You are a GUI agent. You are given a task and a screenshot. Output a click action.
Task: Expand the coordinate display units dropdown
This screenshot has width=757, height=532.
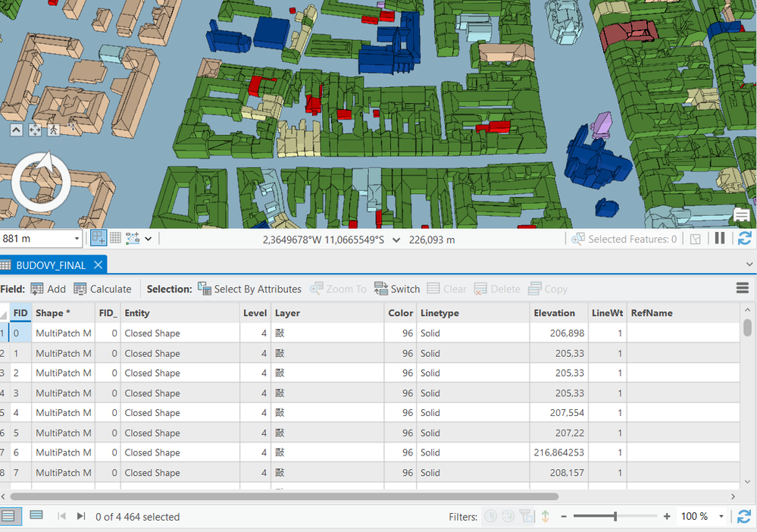398,239
